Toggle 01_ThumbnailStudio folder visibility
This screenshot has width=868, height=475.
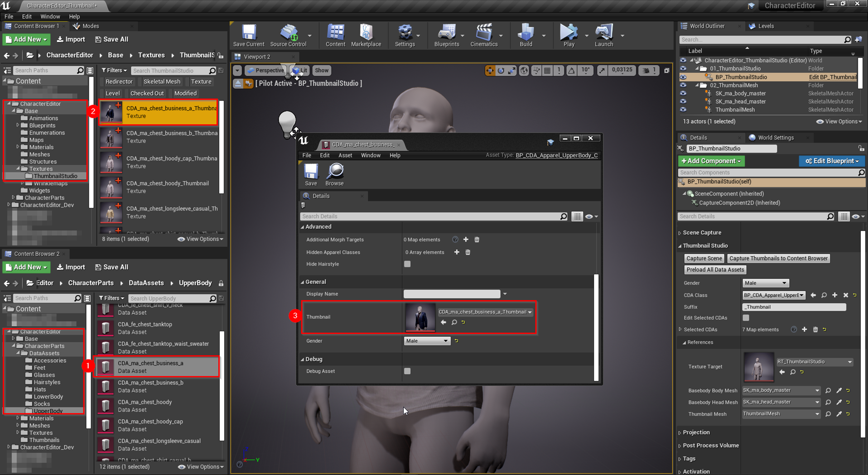pos(683,69)
